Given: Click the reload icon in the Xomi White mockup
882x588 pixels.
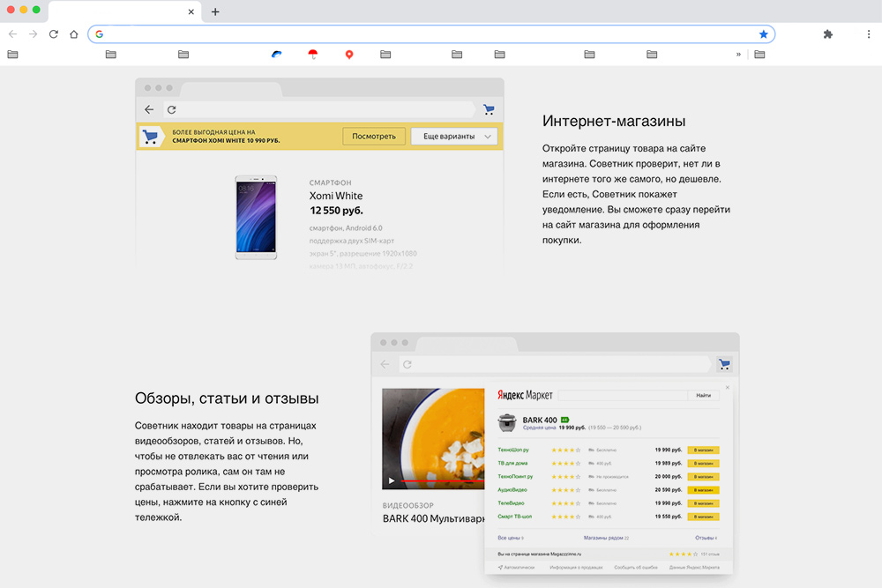Looking at the screenshot, I should [172, 109].
